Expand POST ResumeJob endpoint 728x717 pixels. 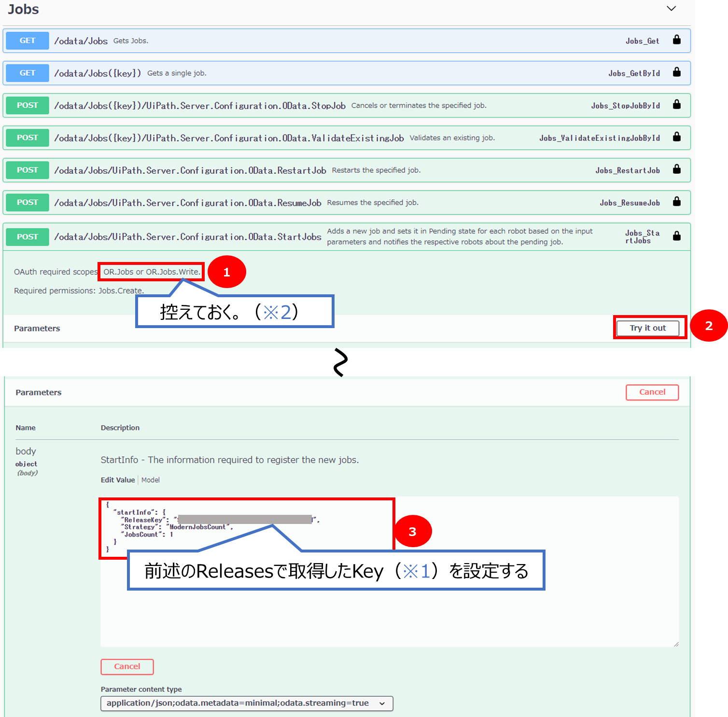point(347,203)
